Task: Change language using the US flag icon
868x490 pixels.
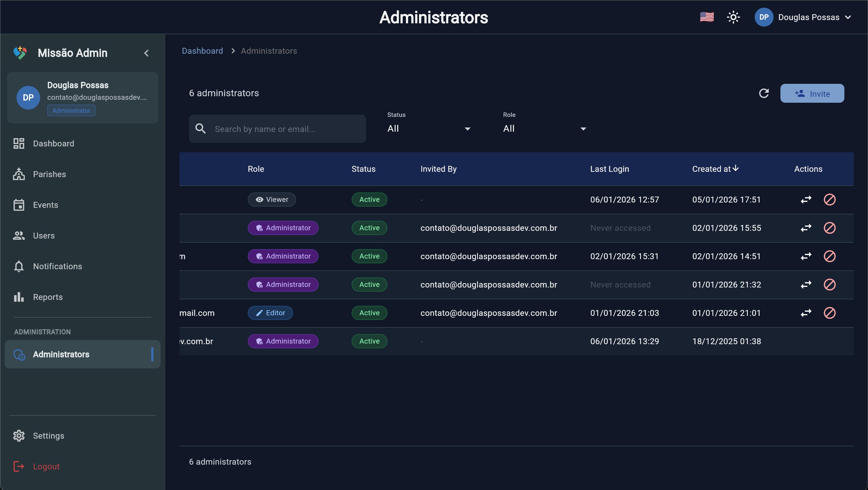Action: [706, 17]
